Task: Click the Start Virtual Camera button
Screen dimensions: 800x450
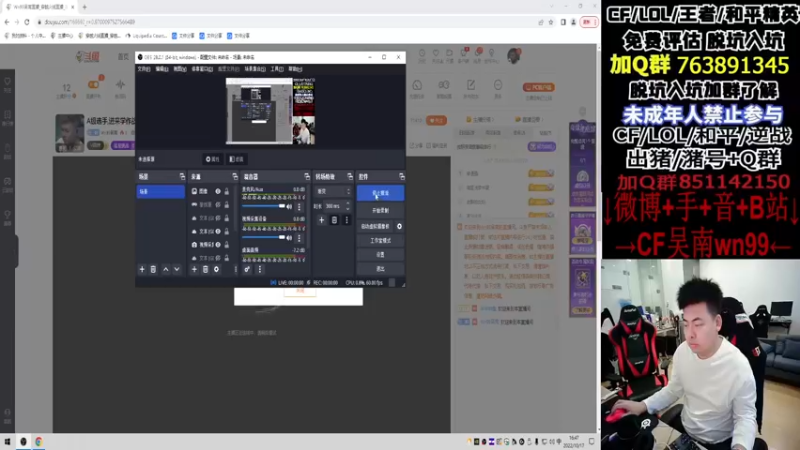Action: 375,226
